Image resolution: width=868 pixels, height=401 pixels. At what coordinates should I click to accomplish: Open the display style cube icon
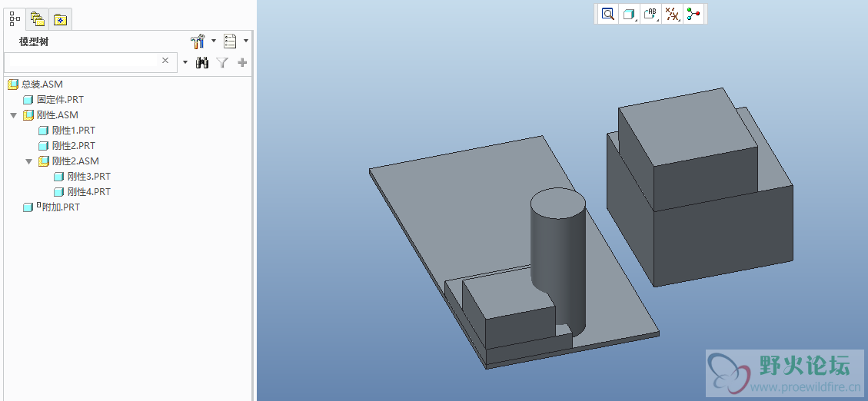click(629, 15)
